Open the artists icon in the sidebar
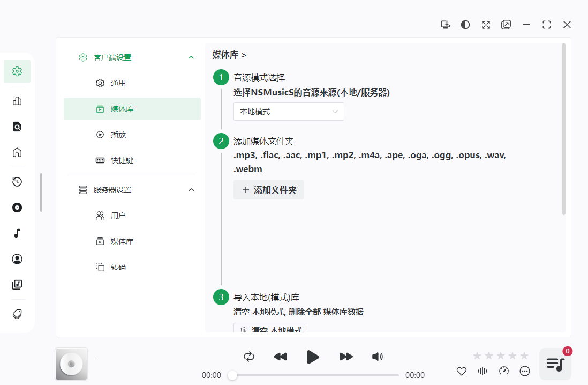 17,259
